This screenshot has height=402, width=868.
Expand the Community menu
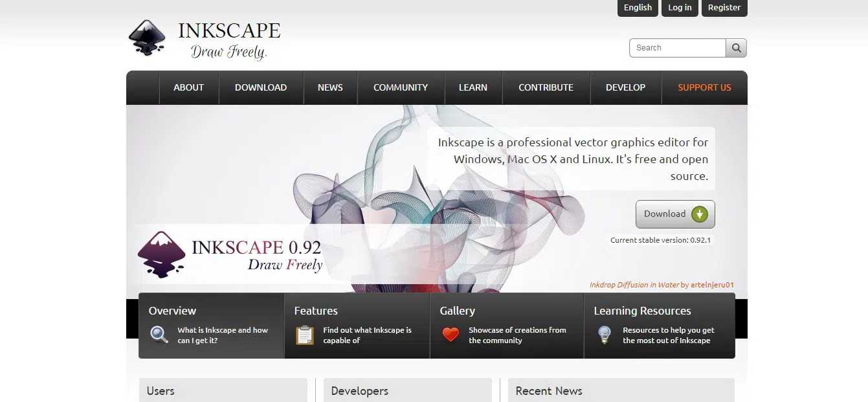click(401, 87)
